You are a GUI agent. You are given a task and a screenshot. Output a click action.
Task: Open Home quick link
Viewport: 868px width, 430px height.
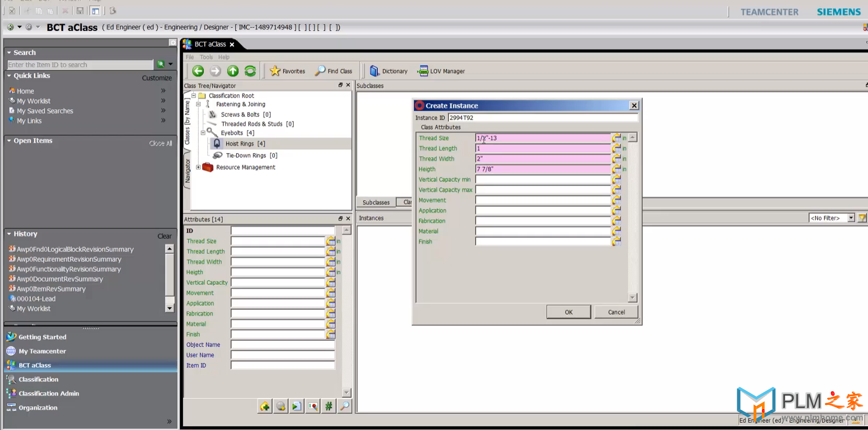pos(25,91)
